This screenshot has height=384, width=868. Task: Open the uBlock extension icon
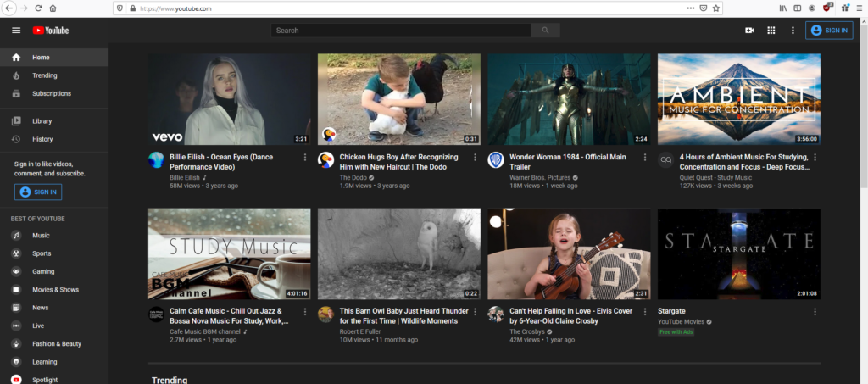pyautogui.click(x=827, y=8)
